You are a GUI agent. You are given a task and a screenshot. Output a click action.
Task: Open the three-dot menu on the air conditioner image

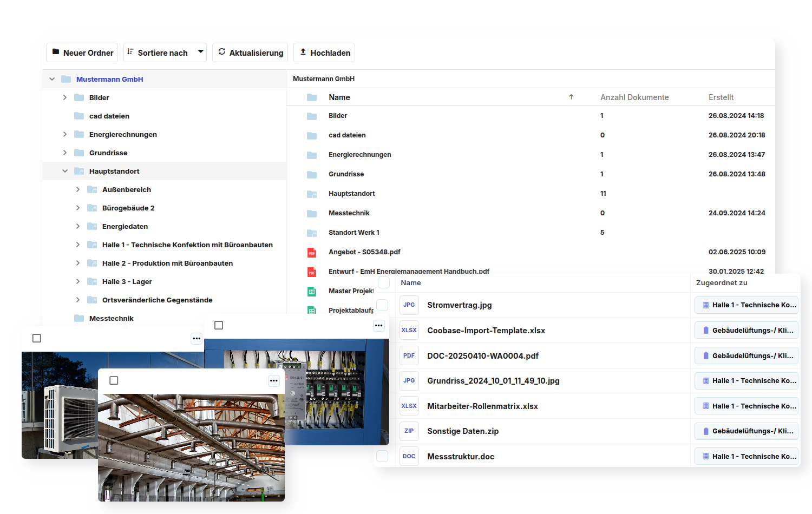pos(197,338)
